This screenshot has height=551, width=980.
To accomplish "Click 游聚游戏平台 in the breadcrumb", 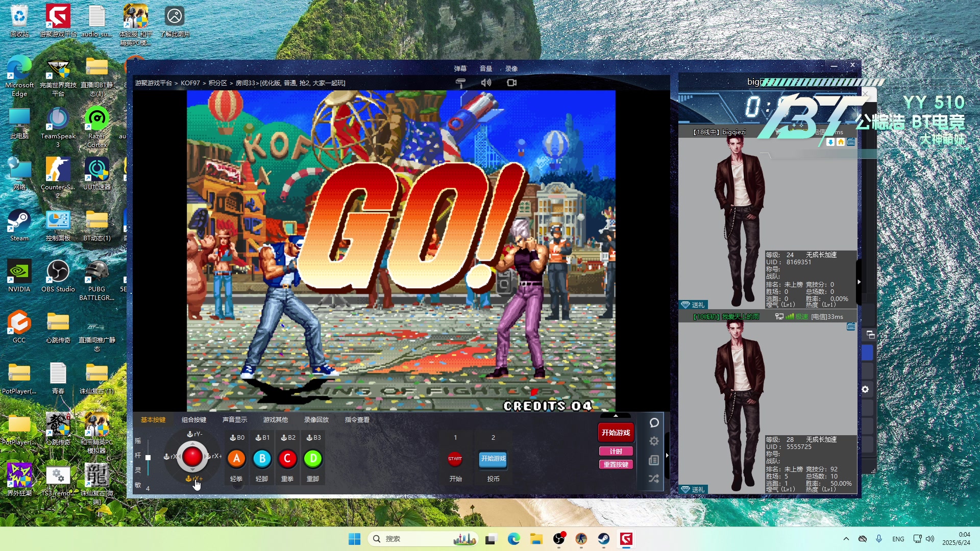I will point(154,83).
